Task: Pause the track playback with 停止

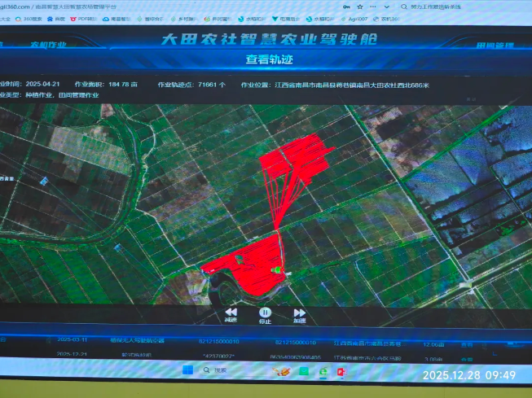Action: [x=265, y=314]
